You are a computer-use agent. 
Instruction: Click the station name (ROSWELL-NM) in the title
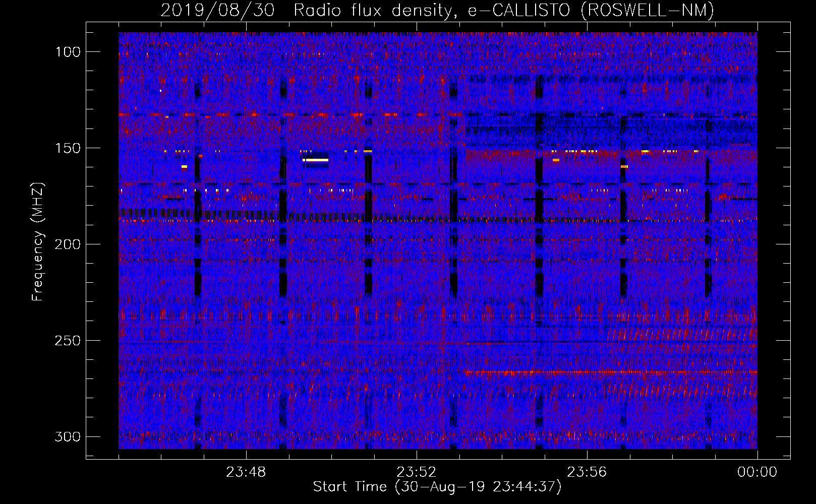(x=648, y=10)
